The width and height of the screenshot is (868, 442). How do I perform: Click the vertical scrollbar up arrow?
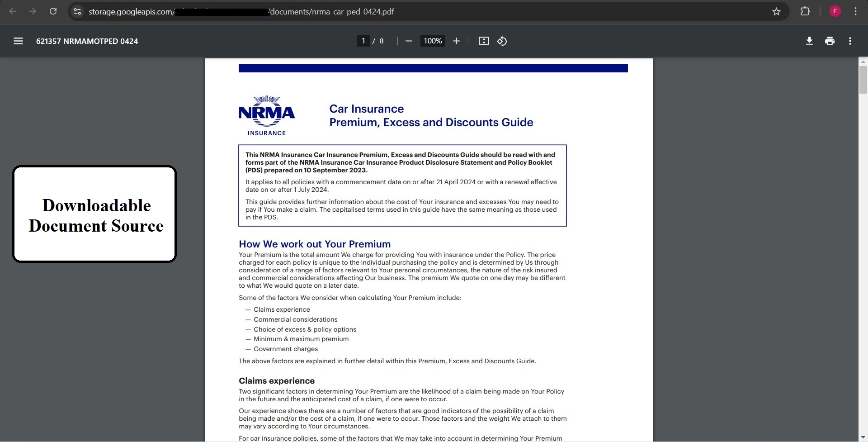[863, 62]
